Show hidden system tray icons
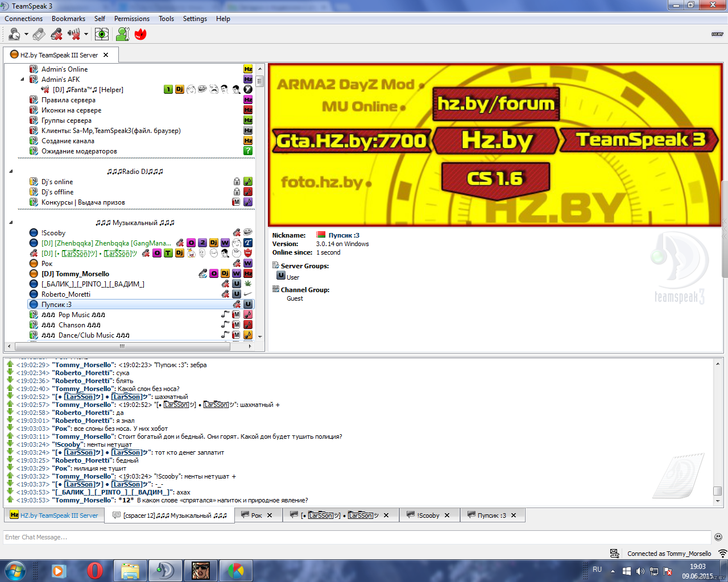Screen dimensions: 728x582 pyautogui.click(x=613, y=571)
